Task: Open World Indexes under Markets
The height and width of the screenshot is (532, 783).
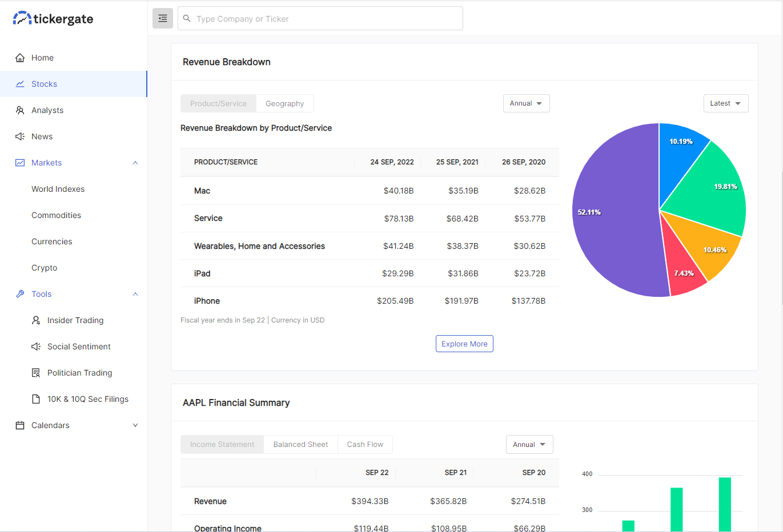Action: 58,189
